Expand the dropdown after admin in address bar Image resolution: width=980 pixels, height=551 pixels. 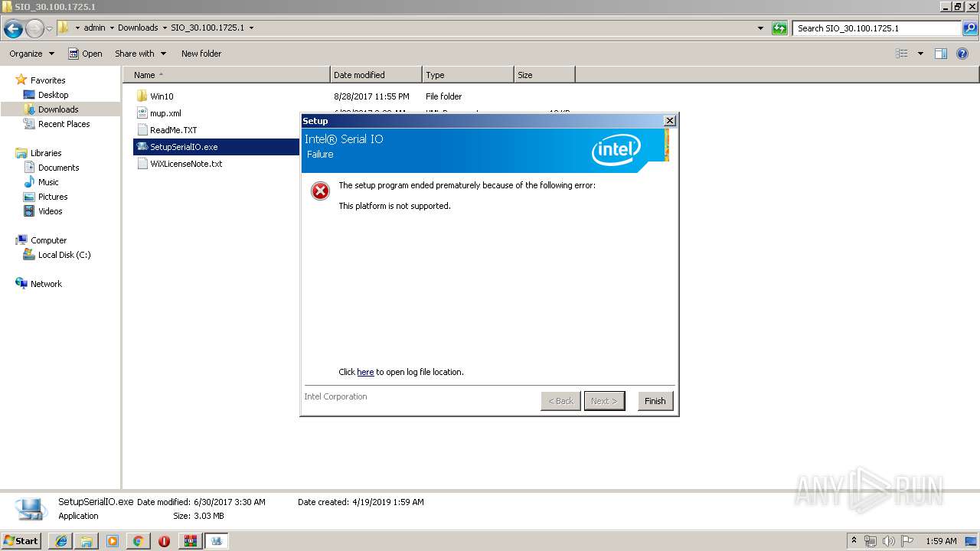pos(112,28)
